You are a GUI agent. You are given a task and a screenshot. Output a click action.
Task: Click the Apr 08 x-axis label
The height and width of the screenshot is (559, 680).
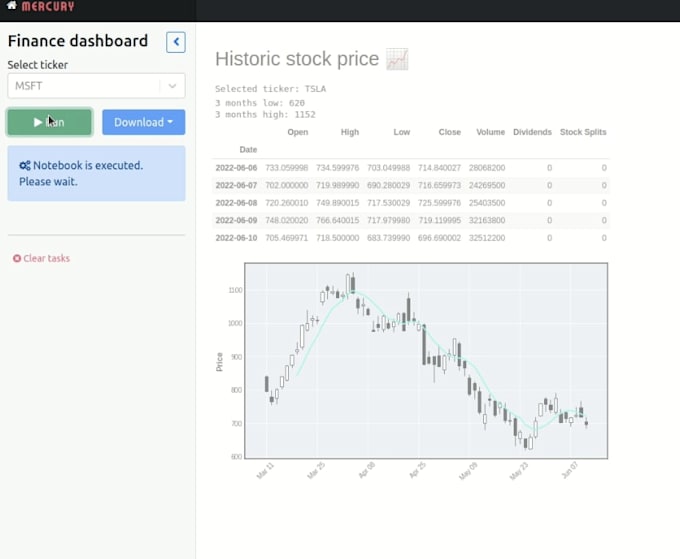[367, 471]
